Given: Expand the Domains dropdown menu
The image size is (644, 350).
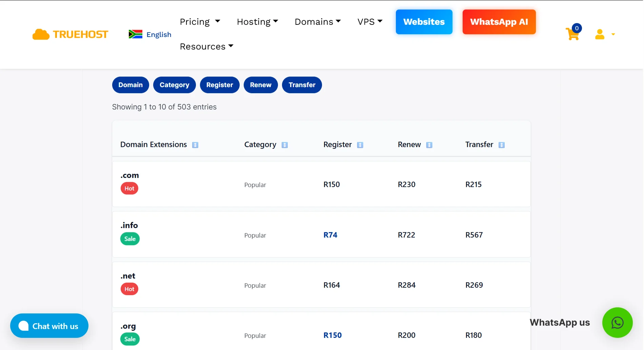Looking at the screenshot, I should coord(318,22).
